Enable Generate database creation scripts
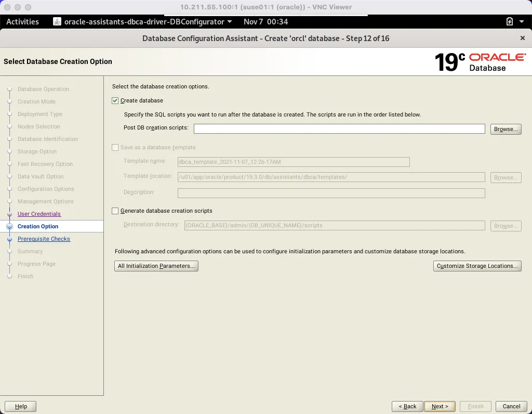This screenshot has width=532, height=414. [x=115, y=211]
